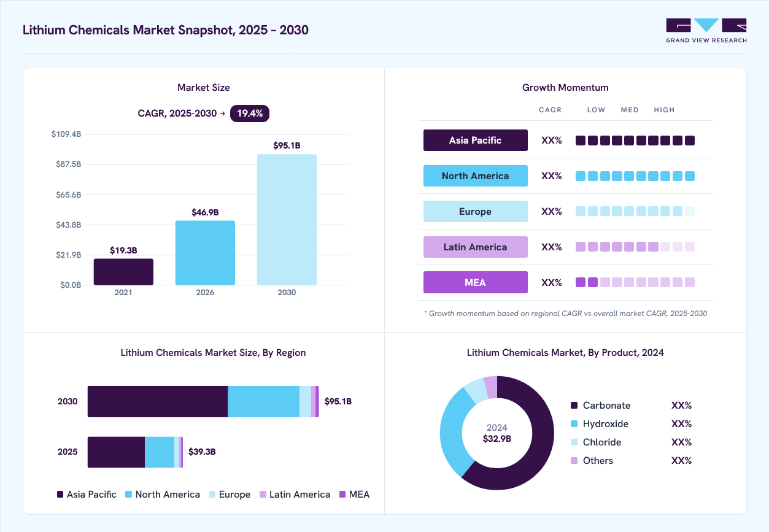Screen dimensions: 769x532
Task: Click the MEA growth momentum meter
Action: 635,282
